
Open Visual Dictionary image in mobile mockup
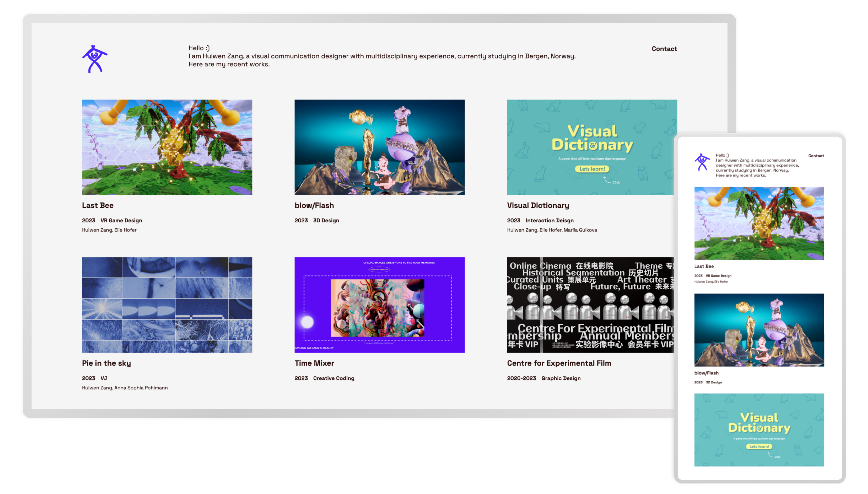pyautogui.click(x=759, y=430)
